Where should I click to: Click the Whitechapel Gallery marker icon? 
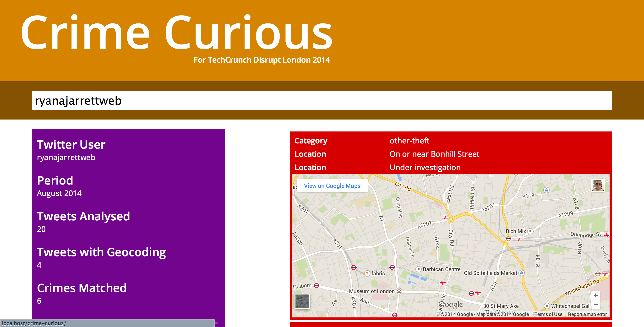coord(547,306)
